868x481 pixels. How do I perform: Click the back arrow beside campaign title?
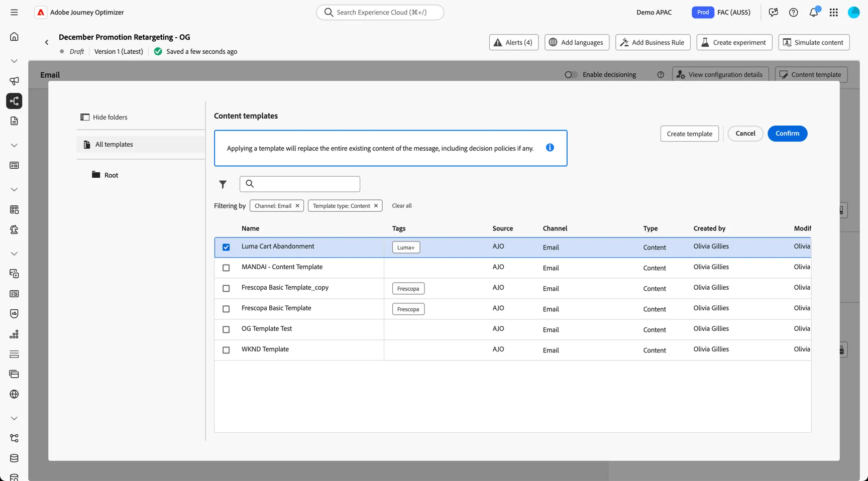(47, 43)
